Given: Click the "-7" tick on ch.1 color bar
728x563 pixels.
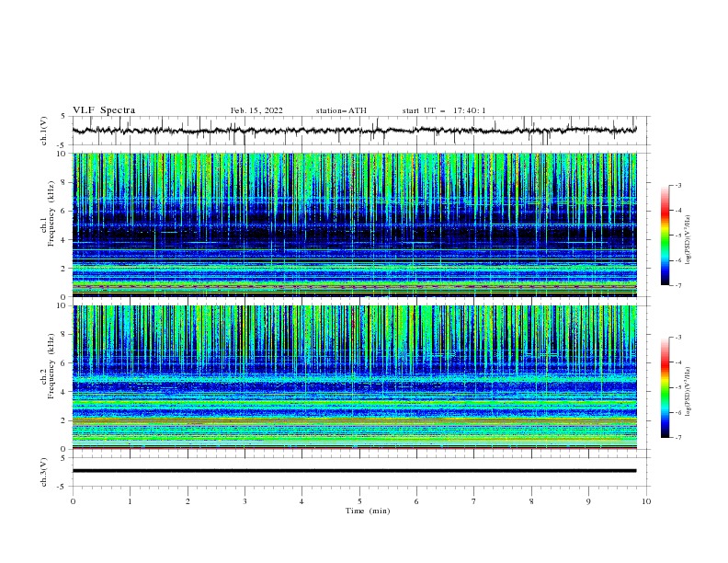Looking at the screenshot, I should point(677,285).
